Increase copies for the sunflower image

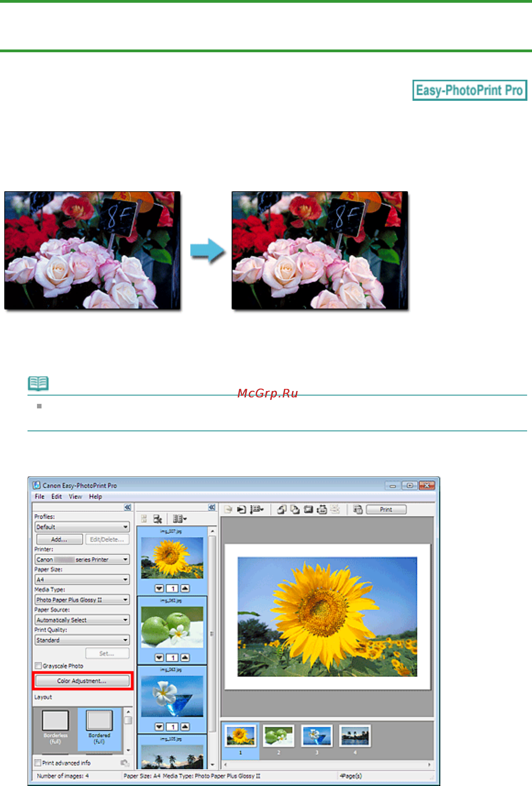point(185,588)
